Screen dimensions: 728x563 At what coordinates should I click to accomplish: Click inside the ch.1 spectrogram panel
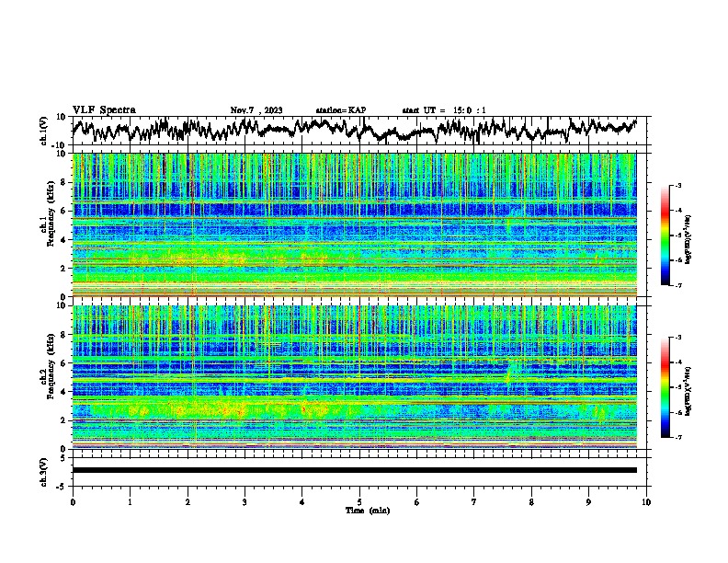click(x=354, y=224)
